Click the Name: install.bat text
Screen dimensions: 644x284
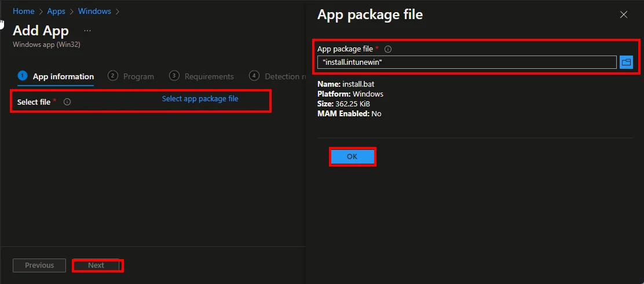[346, 84]
